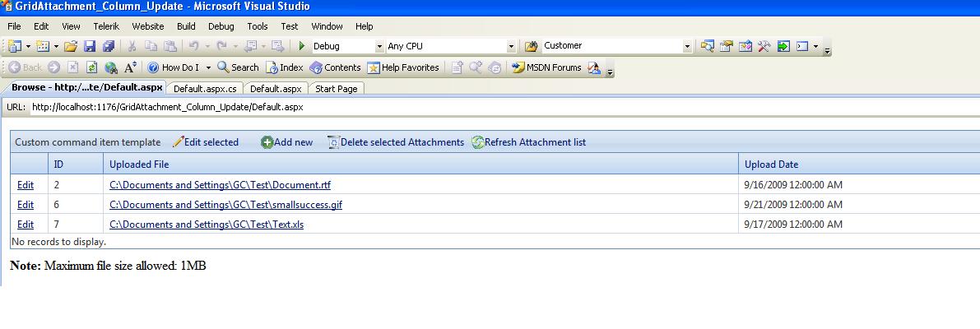Click the Save All icon
The image size is (980, 329).
[x=109, y=46]
